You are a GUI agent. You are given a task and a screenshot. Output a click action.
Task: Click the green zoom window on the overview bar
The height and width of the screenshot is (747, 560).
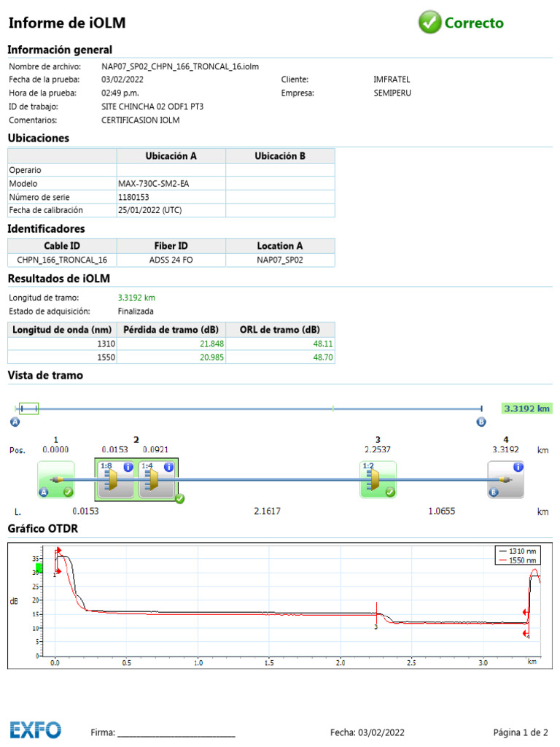pos(28,409)
